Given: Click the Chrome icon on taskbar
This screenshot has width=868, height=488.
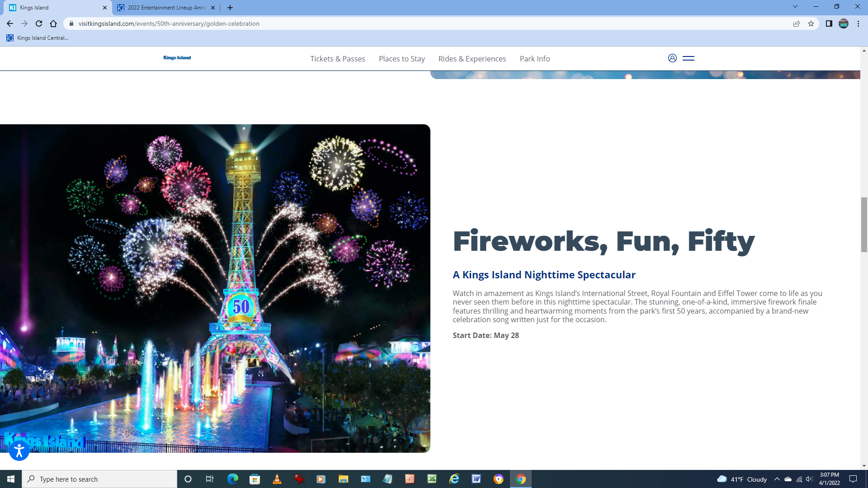Looking at the screenshot, I should point(521,479).
